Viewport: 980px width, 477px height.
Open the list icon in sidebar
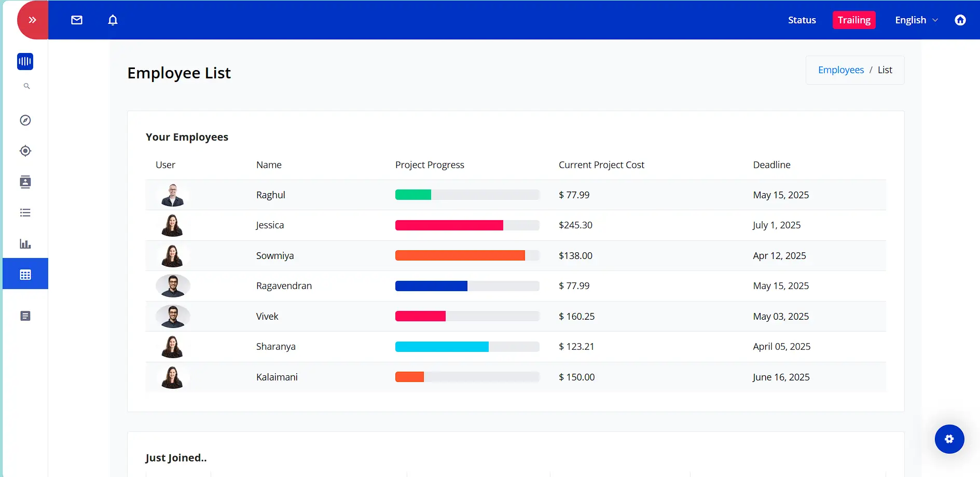(x=25, y=213)
